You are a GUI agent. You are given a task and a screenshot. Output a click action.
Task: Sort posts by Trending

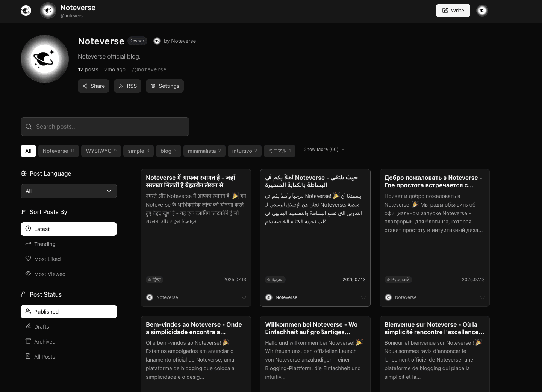click(x=69, y=244)
